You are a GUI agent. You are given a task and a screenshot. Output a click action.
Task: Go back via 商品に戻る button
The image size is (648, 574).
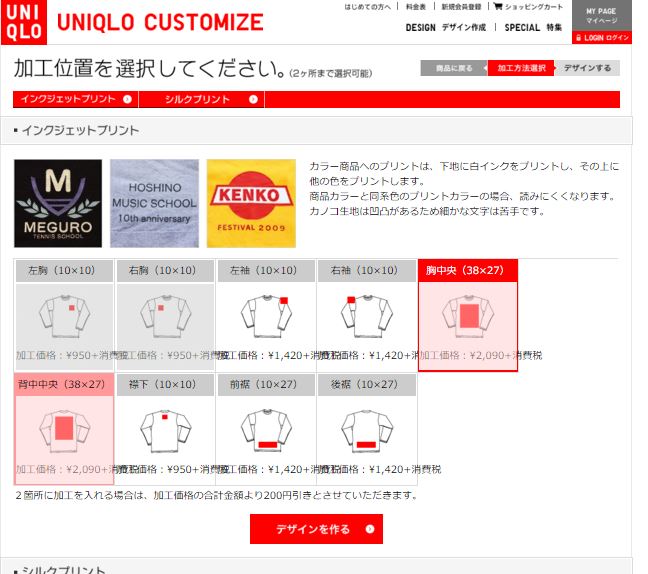click(454, 68)
